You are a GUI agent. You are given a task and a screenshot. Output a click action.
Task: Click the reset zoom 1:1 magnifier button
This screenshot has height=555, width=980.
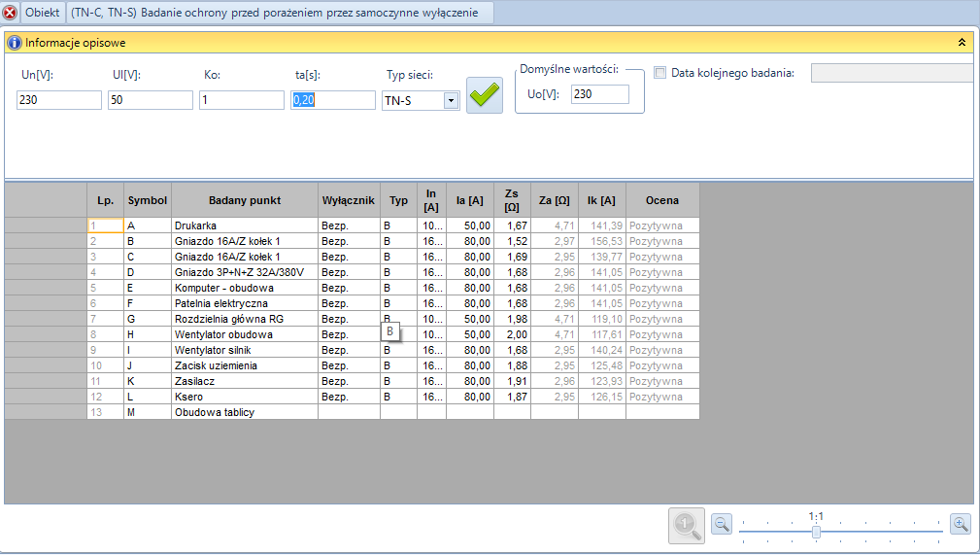(x=687, y=525)
